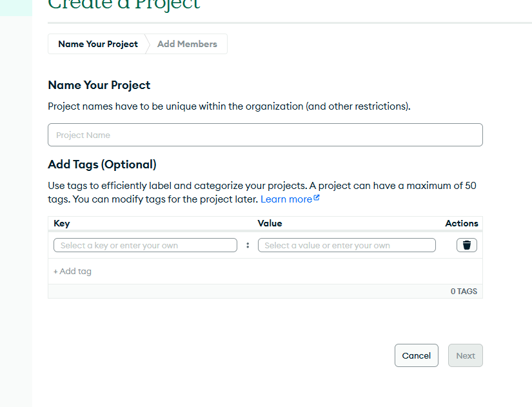Screen dimensions: 532x407
Task: Click the trash icon to delete tag row
Action: click(467, 245)
